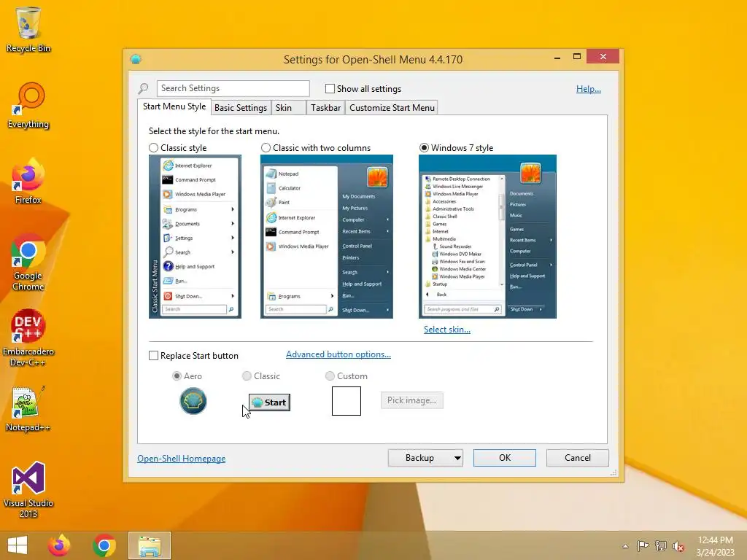The image size is (747, 560).
Task: Open the Everything search desktop icon
Action: (x=28, y=106)
